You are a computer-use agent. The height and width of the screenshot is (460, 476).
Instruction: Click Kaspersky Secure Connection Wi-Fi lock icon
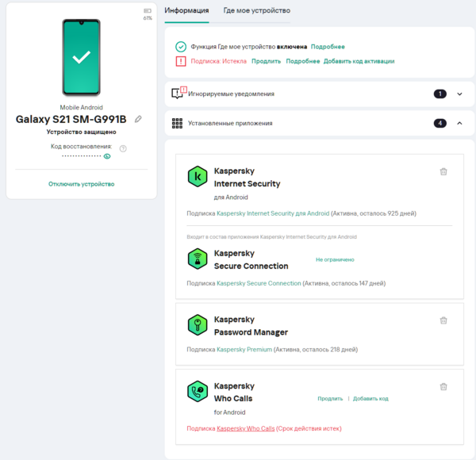click(198, 259)
